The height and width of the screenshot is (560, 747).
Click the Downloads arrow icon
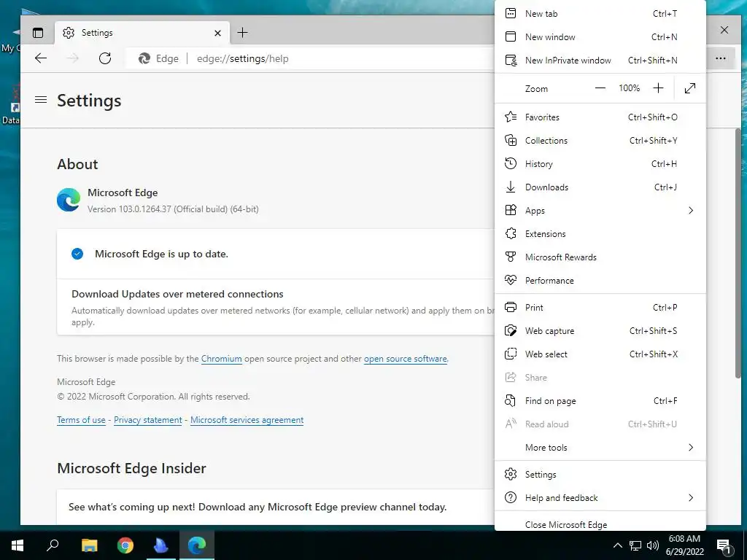tap(510, 187)
